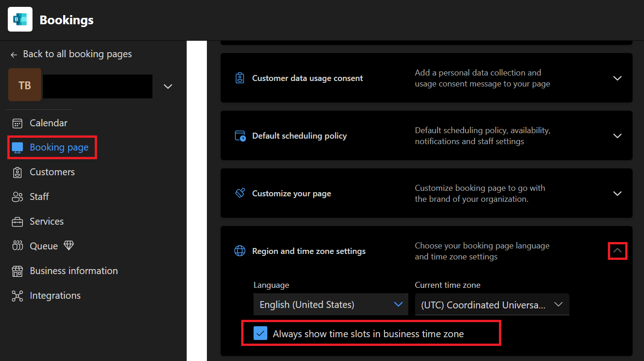Expand the Customize your page section
This screenshot has height=361, width=644.
point(617,194)
